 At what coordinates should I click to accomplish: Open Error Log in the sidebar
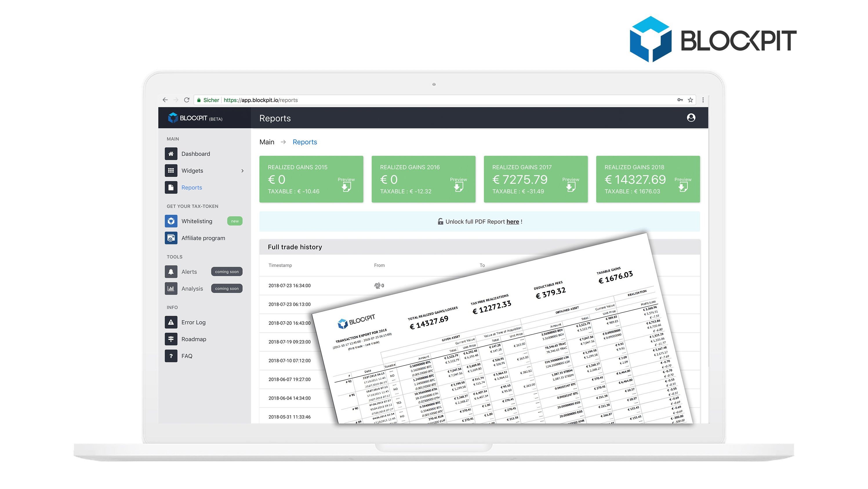(193, 323)
